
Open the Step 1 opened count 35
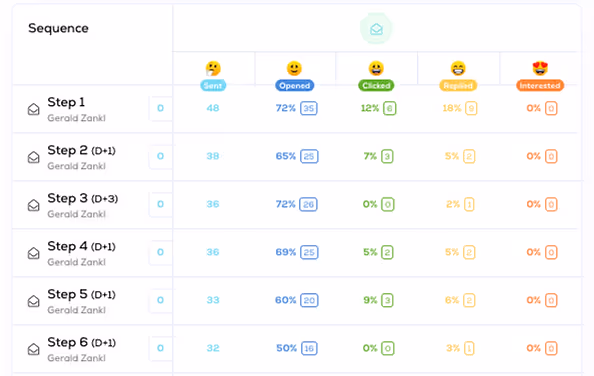click(x=309, y=108)
